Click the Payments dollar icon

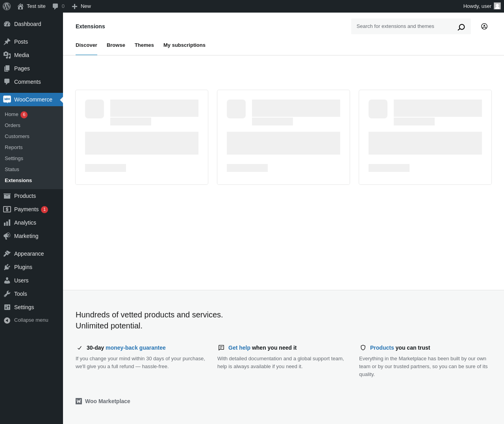[7, 209]
